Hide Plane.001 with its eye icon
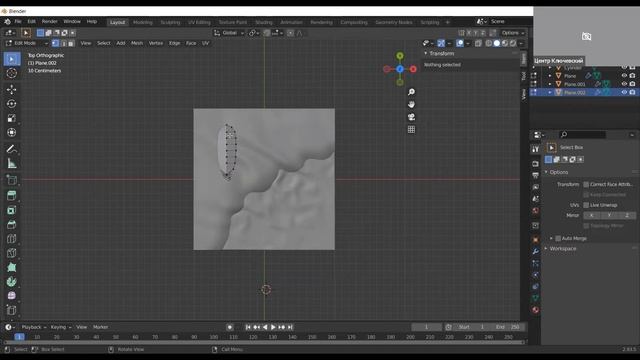This screenshot has width=640, height=360. [624, 84]
